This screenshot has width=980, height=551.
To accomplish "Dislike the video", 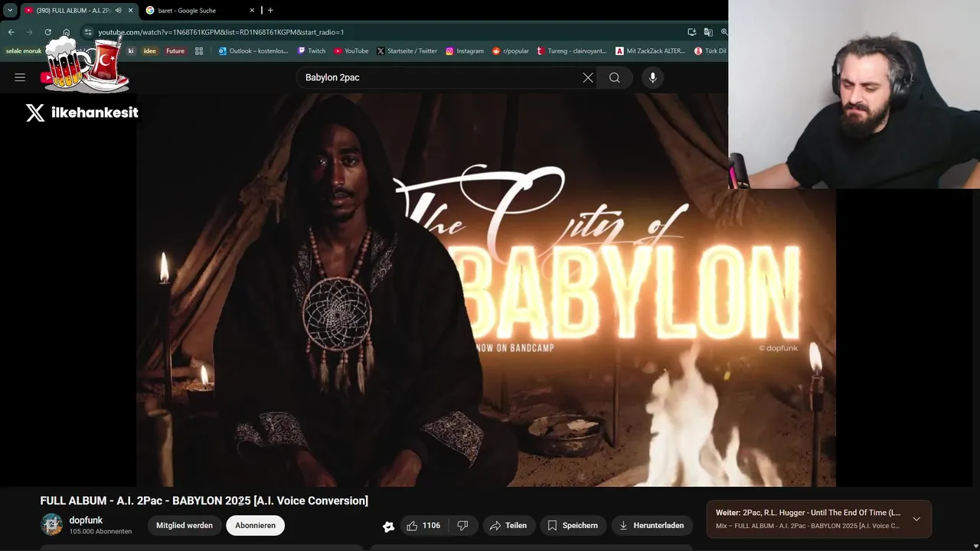I will click(462, 526).
